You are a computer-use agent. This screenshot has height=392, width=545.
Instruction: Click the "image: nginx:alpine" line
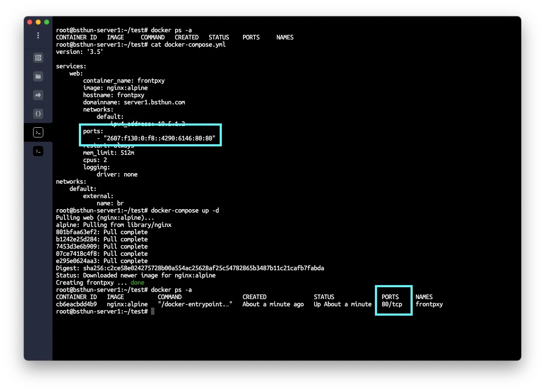115,88
